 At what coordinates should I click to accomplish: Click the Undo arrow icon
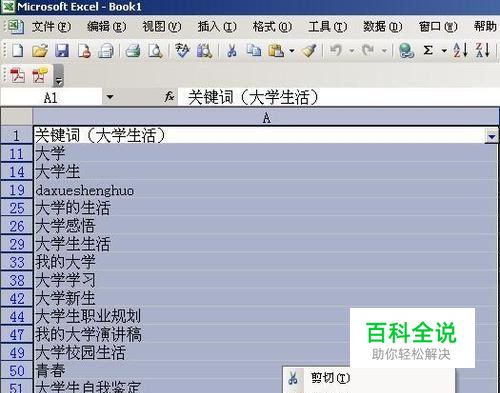click(336, 51)
